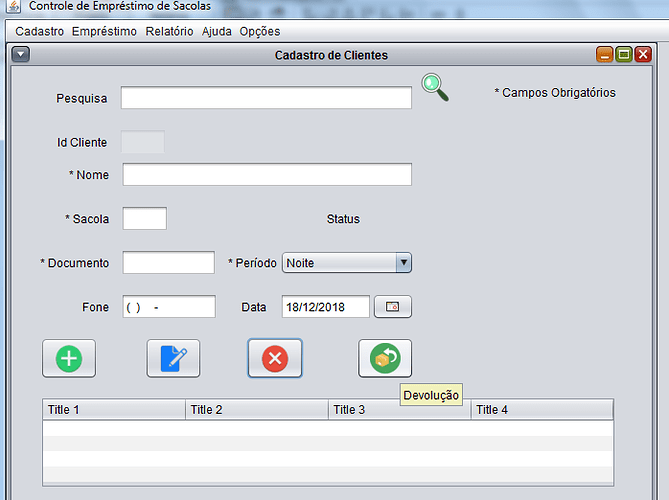Close the Cadastro de Clientes frame

(x=643, y=55)
